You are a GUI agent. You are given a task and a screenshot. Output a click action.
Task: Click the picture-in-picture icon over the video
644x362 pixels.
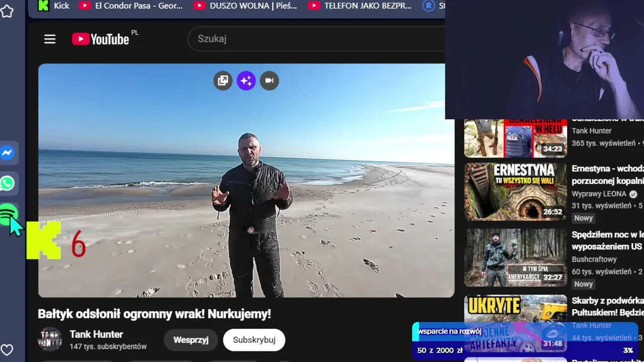click(223, 80)
